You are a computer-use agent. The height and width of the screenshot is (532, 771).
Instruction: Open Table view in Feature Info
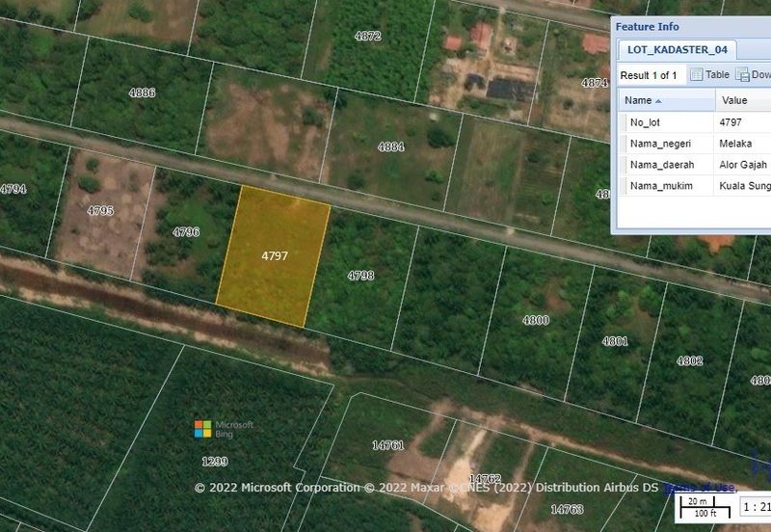pyautogui.click(x=710, y=75)
